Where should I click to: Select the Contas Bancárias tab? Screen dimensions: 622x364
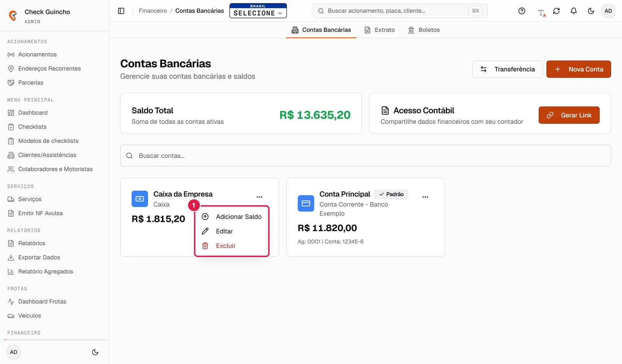[x=321, y=30]
